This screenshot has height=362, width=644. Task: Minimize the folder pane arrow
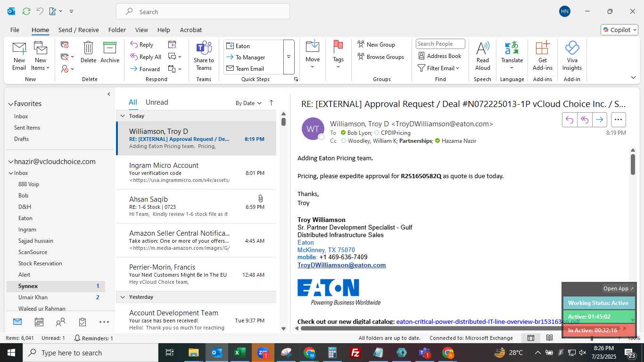(x=109, y=94)
